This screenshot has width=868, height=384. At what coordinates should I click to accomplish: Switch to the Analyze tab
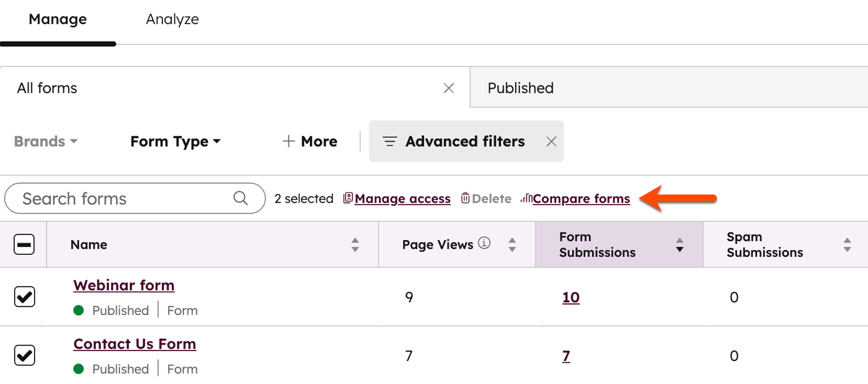(x=172, y=19)
